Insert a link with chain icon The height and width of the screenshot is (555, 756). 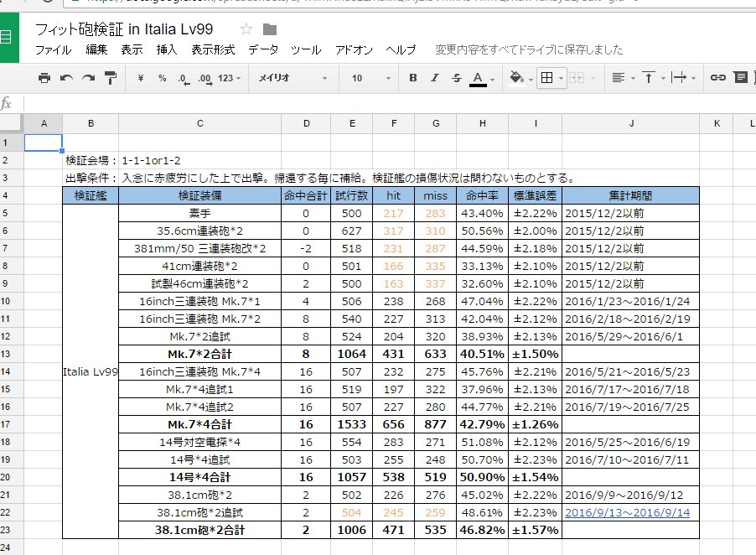pos(718,78)
